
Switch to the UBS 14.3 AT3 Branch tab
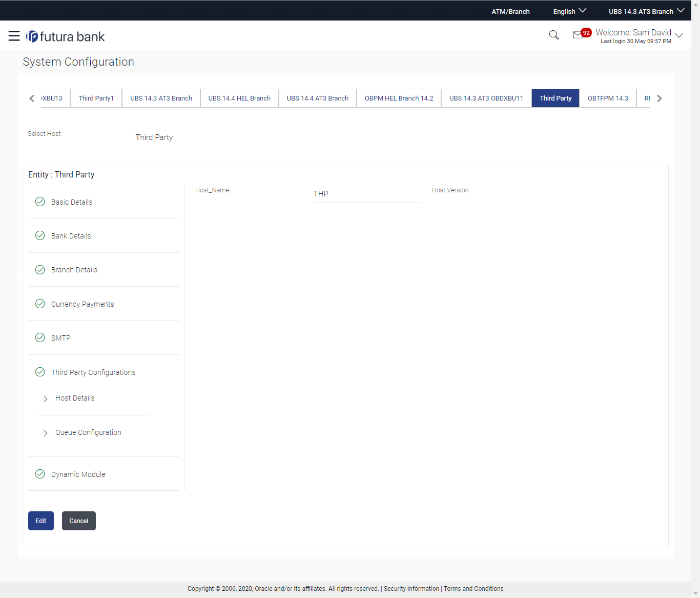(x=161, y=98)
